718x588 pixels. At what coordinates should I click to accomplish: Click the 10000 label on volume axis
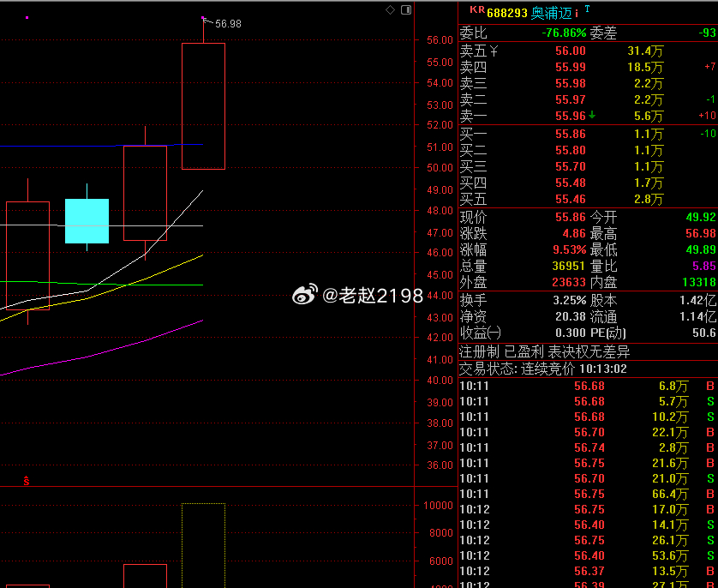[438, 506]
